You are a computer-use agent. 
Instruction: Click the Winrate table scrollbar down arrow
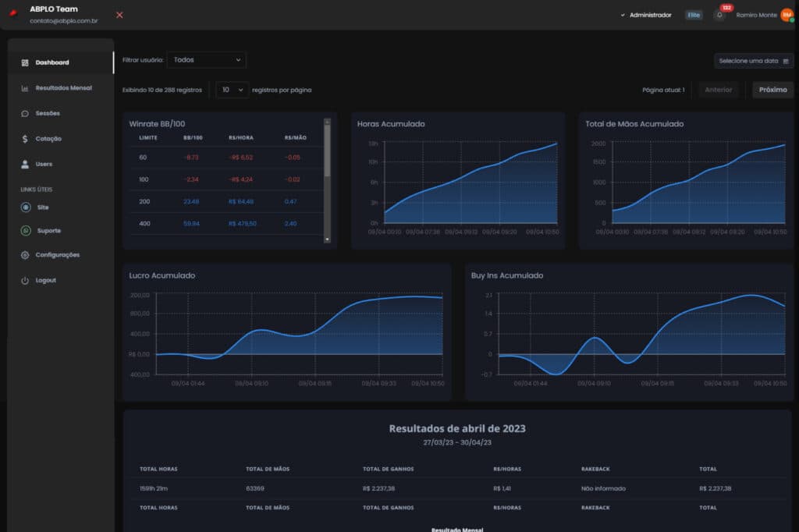[327, 239]
